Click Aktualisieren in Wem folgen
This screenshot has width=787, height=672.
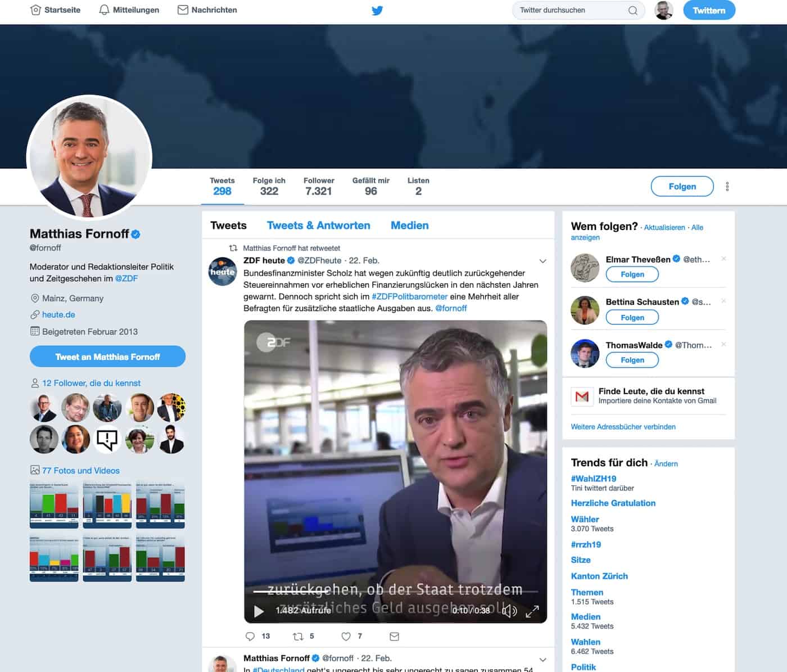[x=664, y=228]
